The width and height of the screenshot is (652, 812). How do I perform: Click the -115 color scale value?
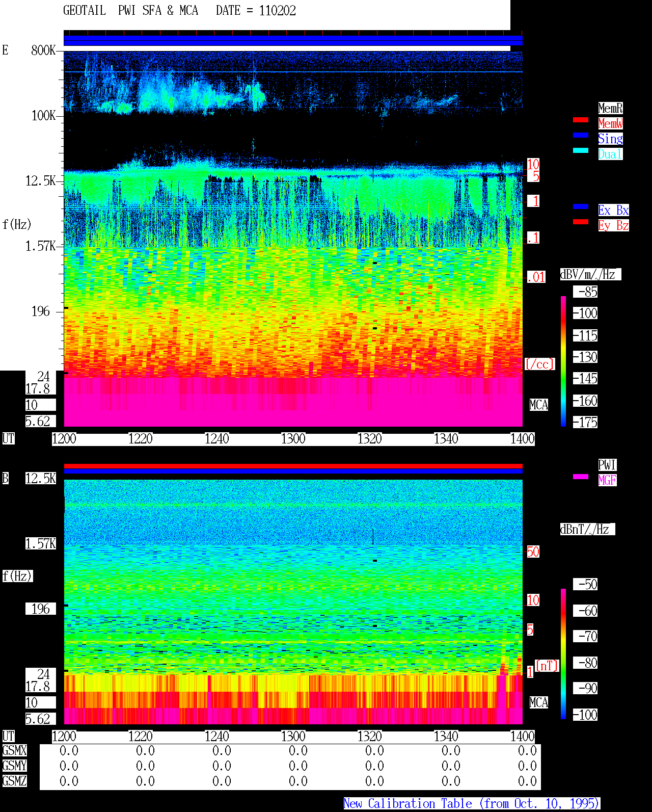click(585, 336)
